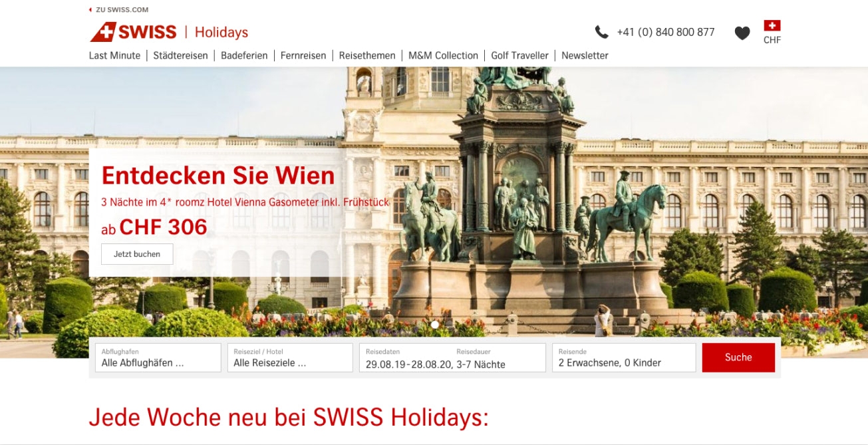Click the phone handset icon
This screenshot has width=868, height=445.
[x=601, y=32]
